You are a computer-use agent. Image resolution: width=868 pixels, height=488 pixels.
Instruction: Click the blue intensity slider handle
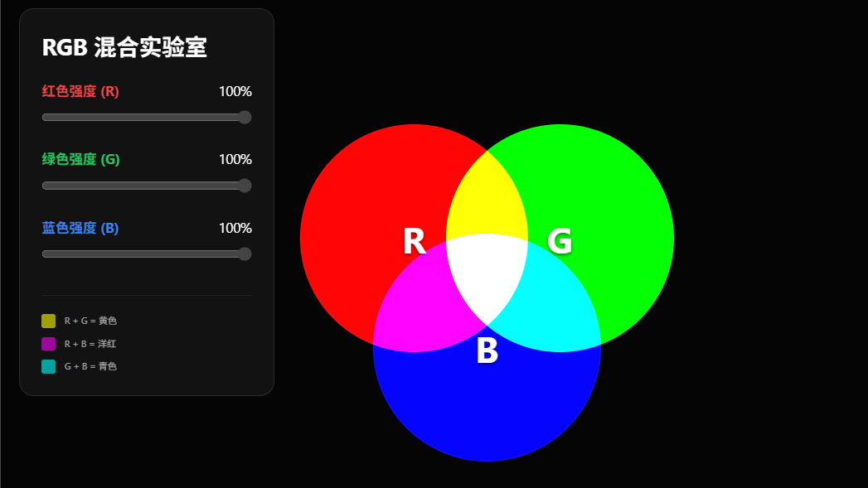point(245,254)
